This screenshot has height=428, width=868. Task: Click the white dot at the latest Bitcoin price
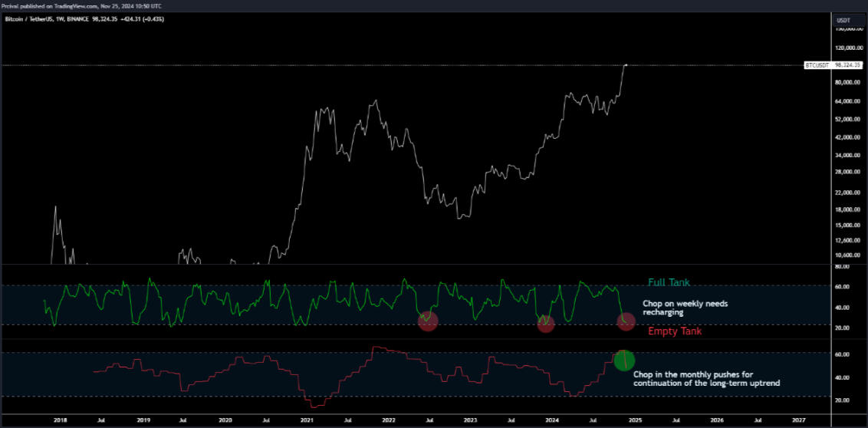[626, 64]
